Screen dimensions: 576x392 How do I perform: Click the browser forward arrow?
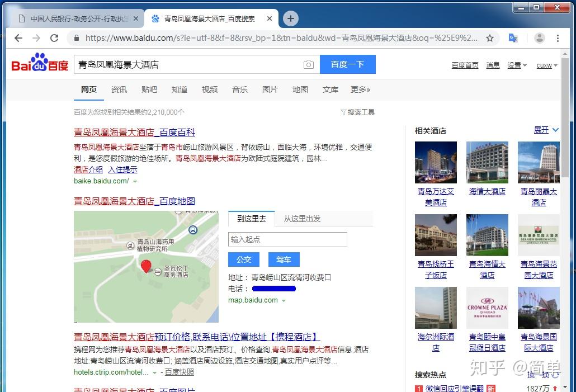(x=36, y=38)
